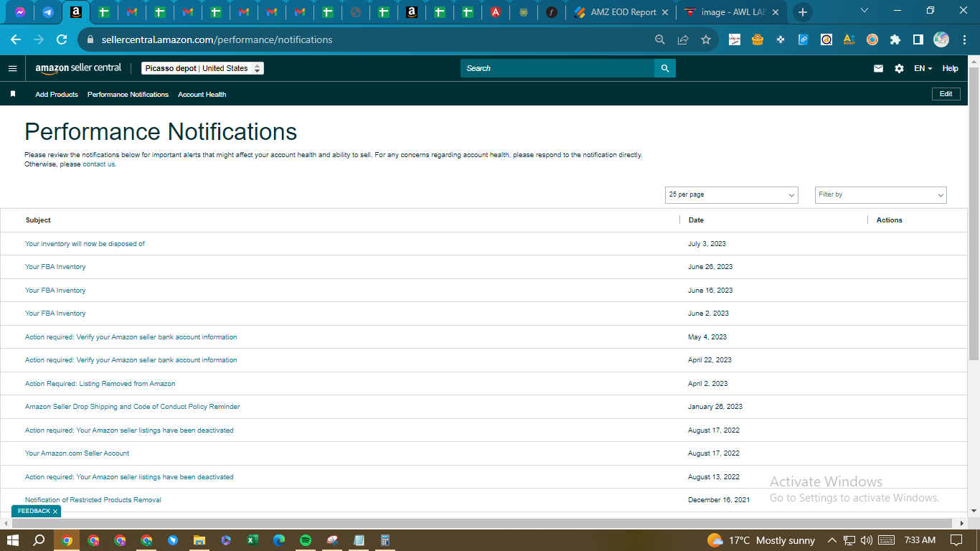Open the Seller Central hamburger menu
This screenshot has width=980, height=551.
[x=12, y=68]
